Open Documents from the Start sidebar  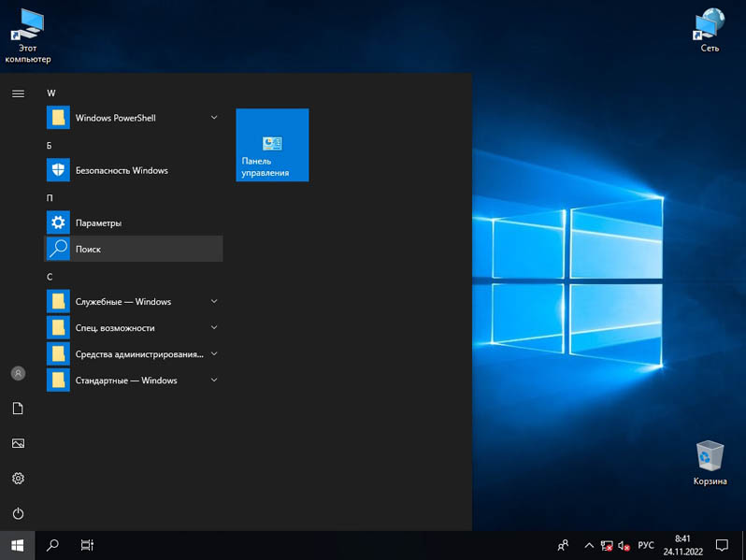[x=18, y=409]
